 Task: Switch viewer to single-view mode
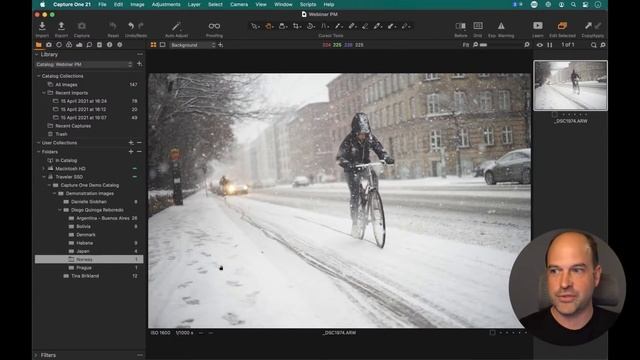[x=162, y=45]
